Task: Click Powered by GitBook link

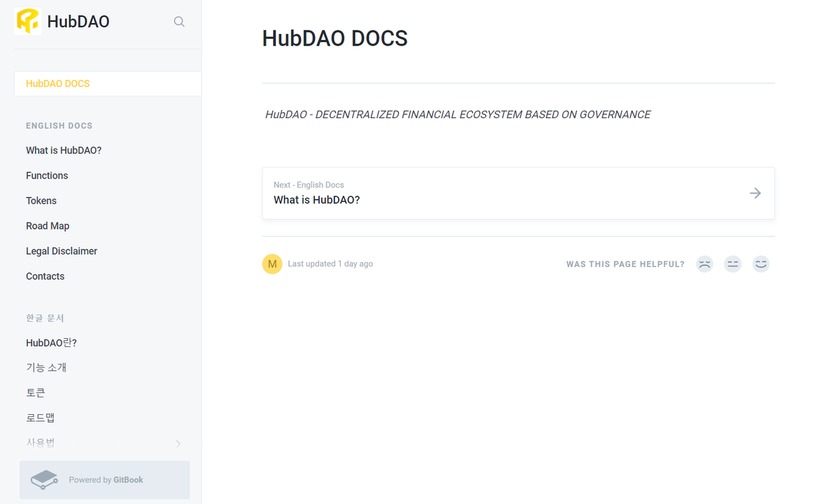Action: pos(105,480)
